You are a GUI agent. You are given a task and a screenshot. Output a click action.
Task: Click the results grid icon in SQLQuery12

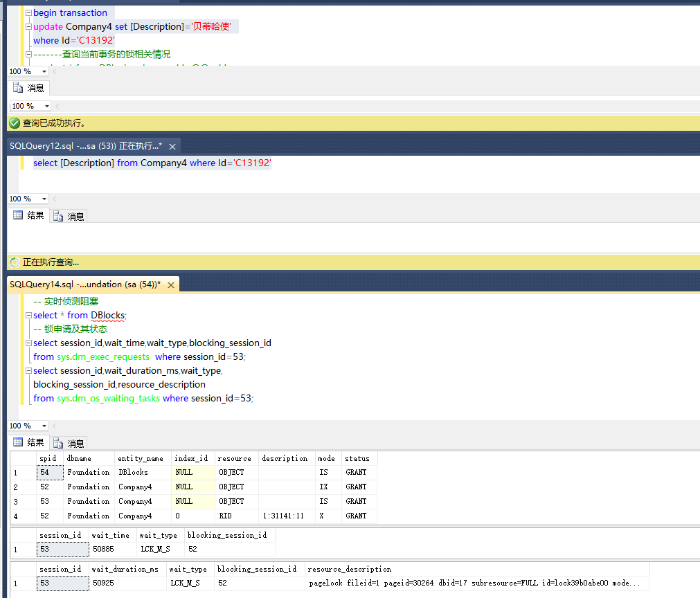[18, 215]
